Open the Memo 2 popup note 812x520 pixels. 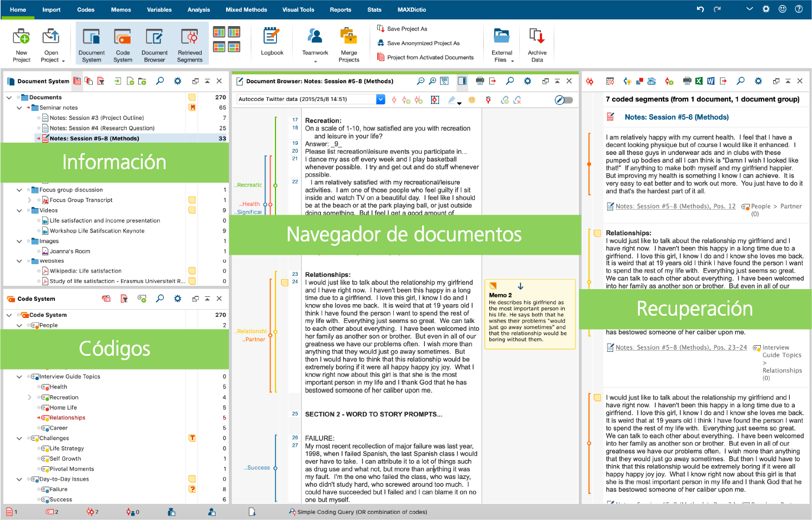pyautogui.click(x=530, y=314)
